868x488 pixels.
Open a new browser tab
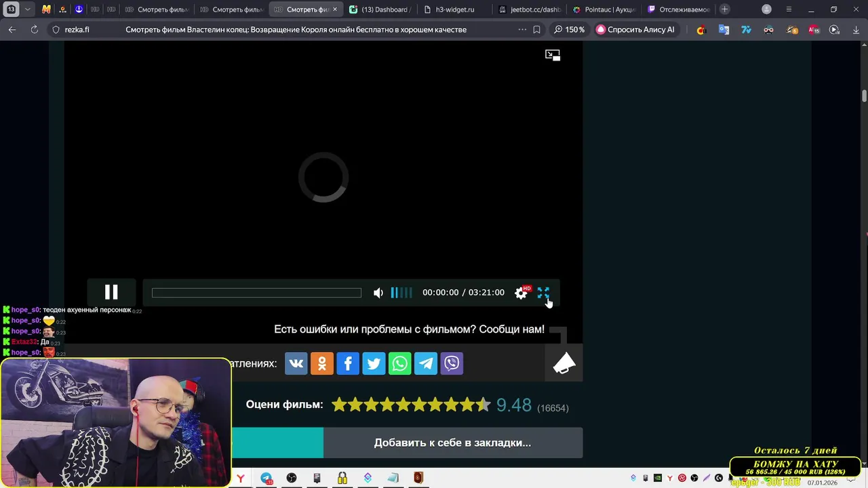(x=725, y=9)
